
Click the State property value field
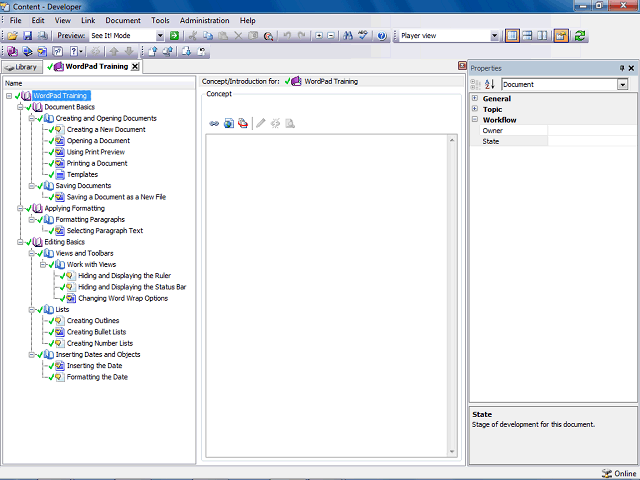(591, 141)
